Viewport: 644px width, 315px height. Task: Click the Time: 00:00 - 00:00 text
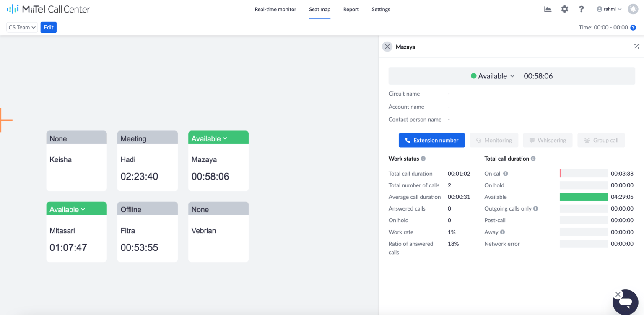point(603,27)
